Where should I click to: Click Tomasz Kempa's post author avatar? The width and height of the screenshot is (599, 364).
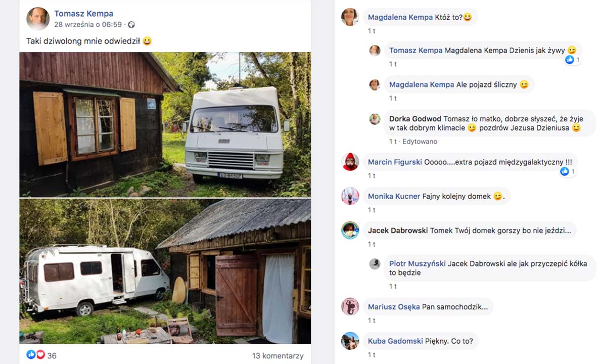(x=38, y=19)
